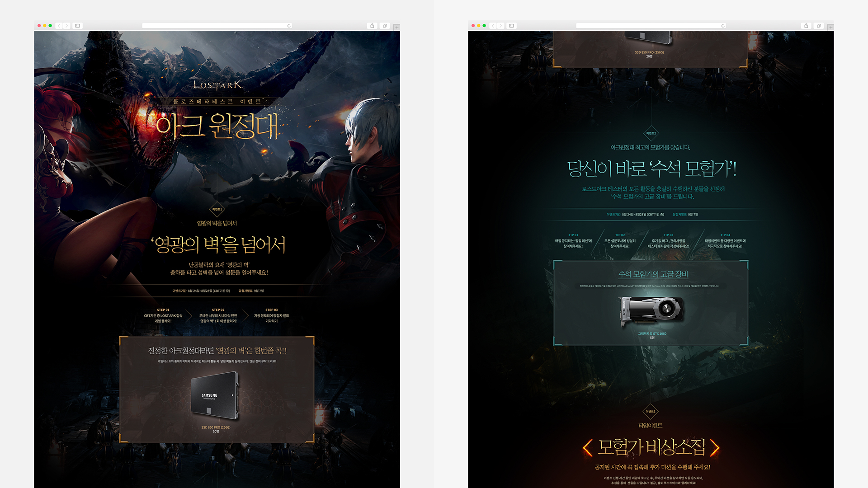Click the forward arrow in left browser window
The width and height of the screenshot is (868, 488).
click(66, 26)
